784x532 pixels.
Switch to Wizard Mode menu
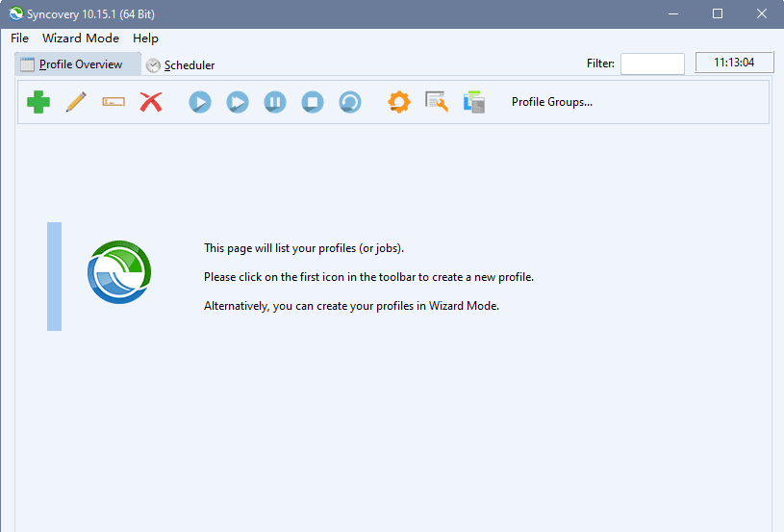81,38
